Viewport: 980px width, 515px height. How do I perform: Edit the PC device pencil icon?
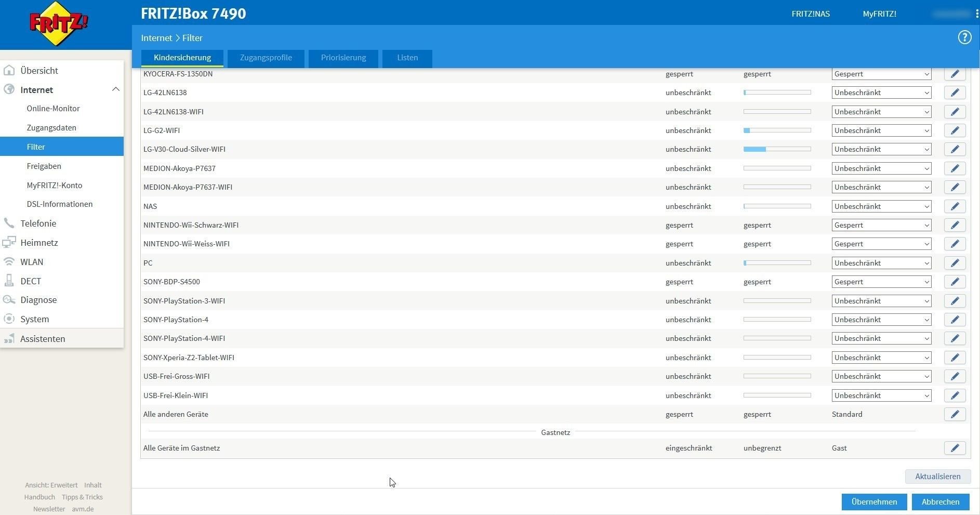(955, 263)
